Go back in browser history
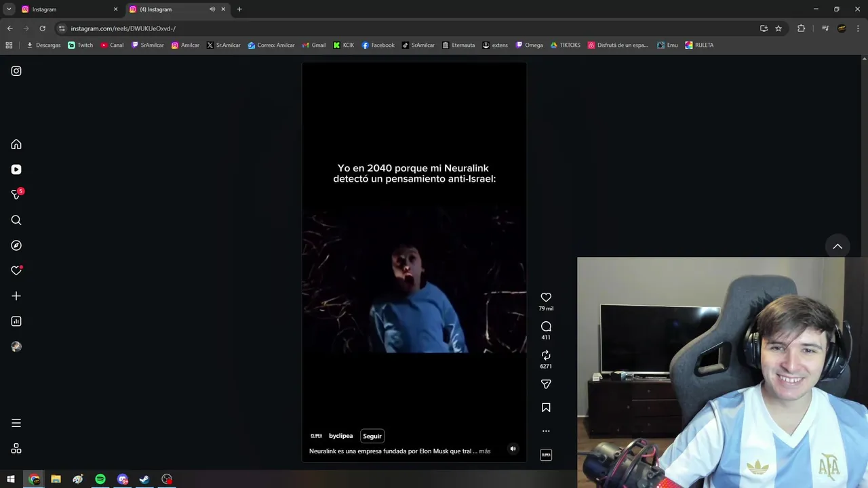Screen dimensions: 868x488 [9, 28]
